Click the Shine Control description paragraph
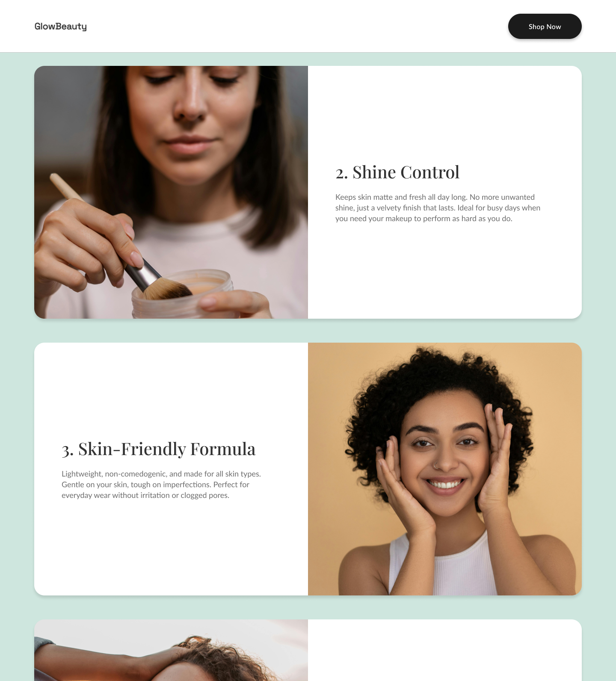Image resolution: width=616 pixels, height=681 pixels. click(438, 208)
